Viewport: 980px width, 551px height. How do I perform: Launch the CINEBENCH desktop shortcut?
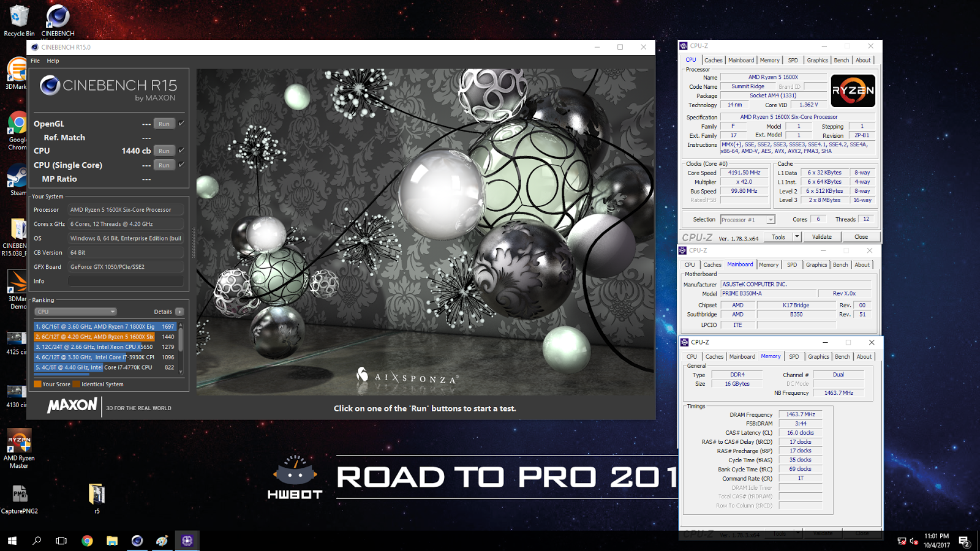click(x=58, y=20)
